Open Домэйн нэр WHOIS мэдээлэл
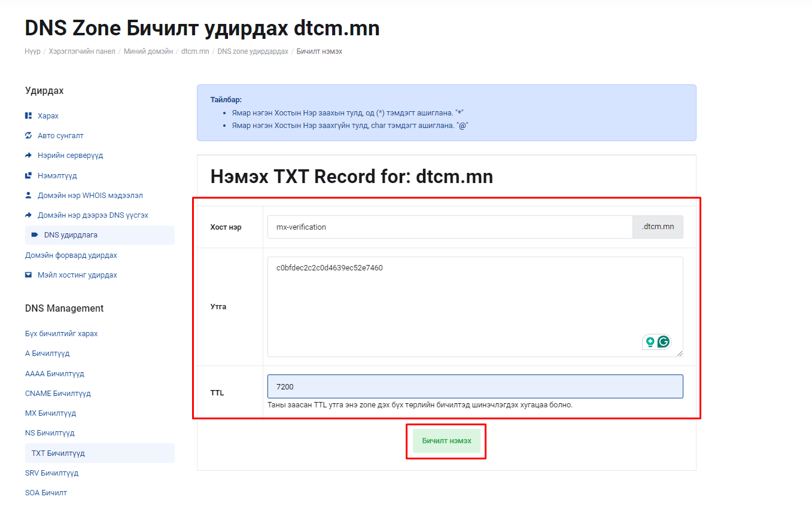The image size is (812, 527). [x=90, y=195]
